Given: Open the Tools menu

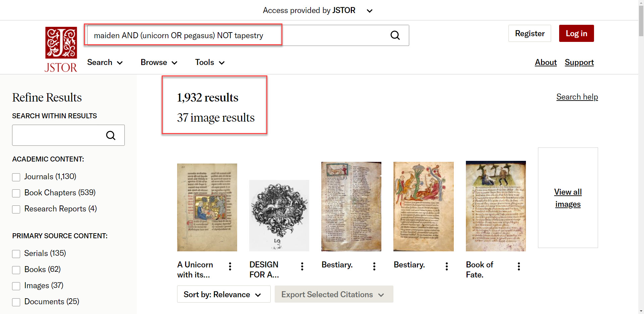Looking at the screenshot, I should click(210, 62).
